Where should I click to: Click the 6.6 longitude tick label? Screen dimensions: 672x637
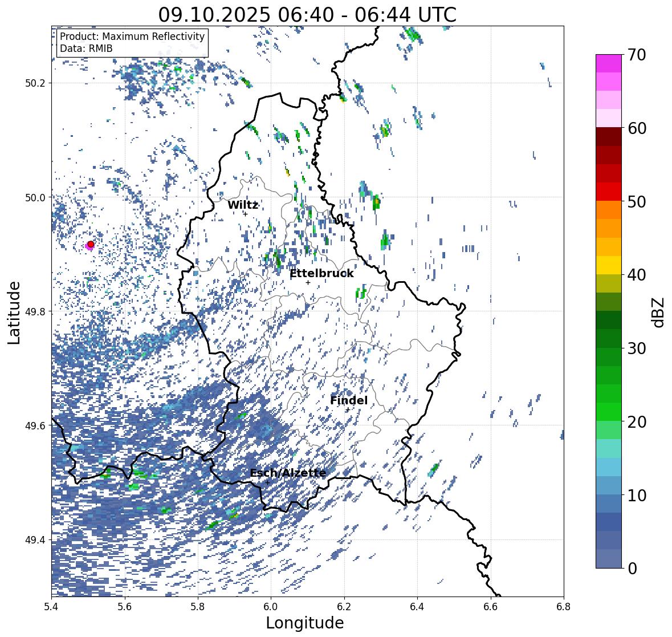click(490, 607)
